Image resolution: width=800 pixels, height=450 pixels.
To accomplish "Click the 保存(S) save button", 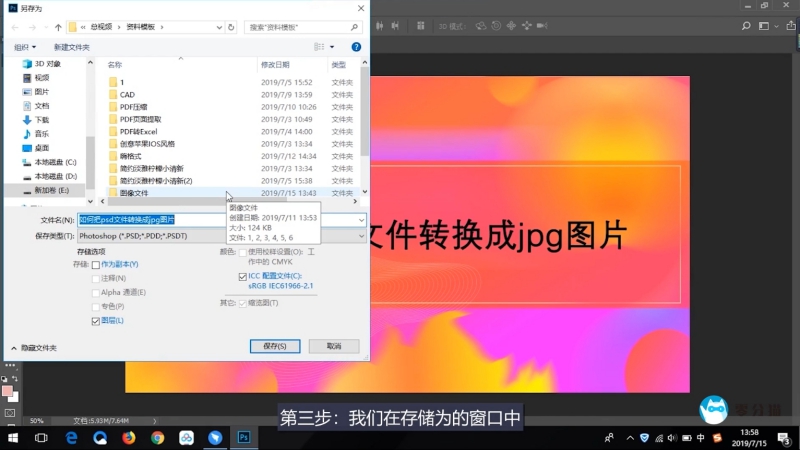I will [x=275, y=346].
